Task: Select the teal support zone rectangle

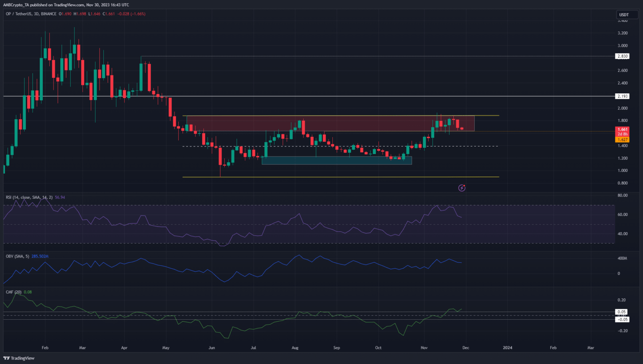Action: click(x=337, y=160)
